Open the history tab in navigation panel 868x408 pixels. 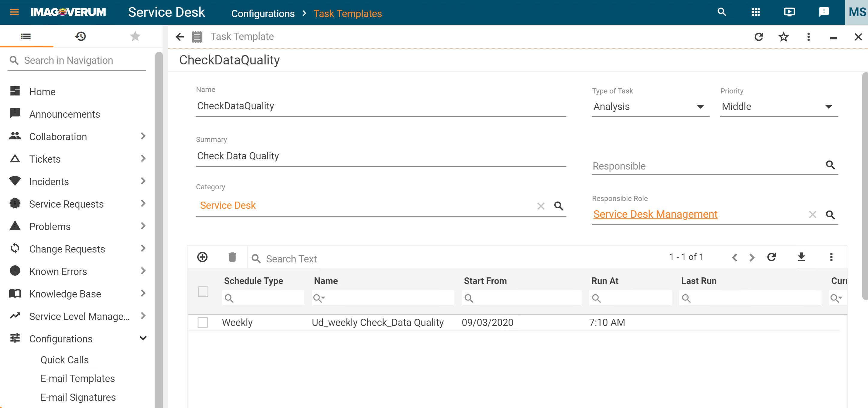(81, 36)
